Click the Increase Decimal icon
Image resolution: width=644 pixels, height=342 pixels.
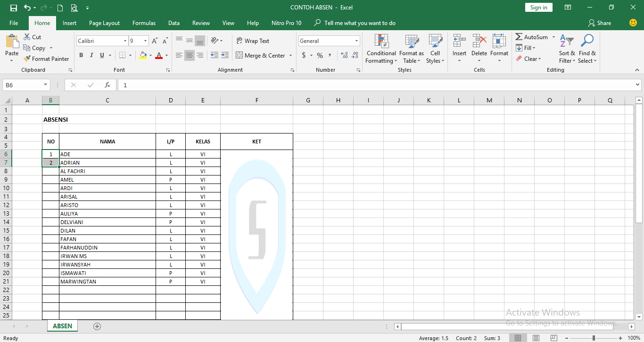point(344,55)
